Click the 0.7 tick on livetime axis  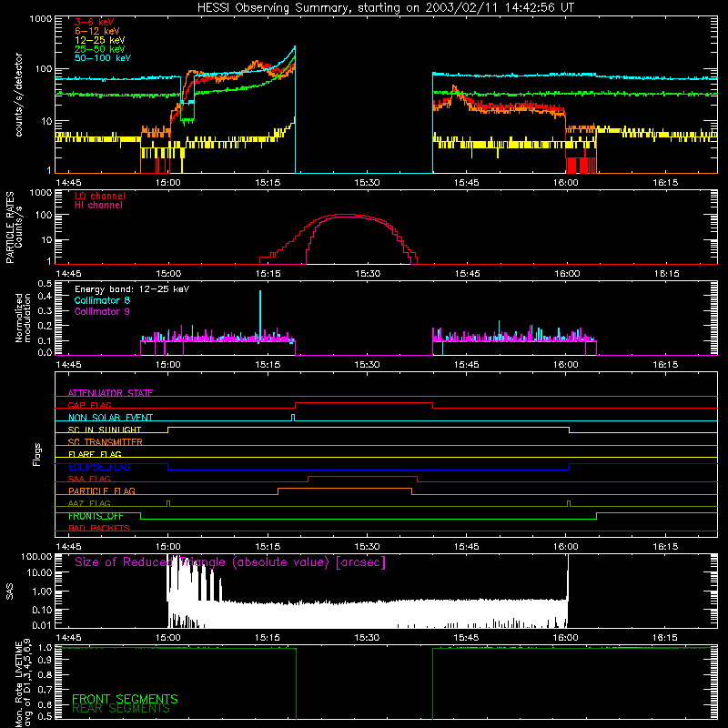[x=45, y=690]
